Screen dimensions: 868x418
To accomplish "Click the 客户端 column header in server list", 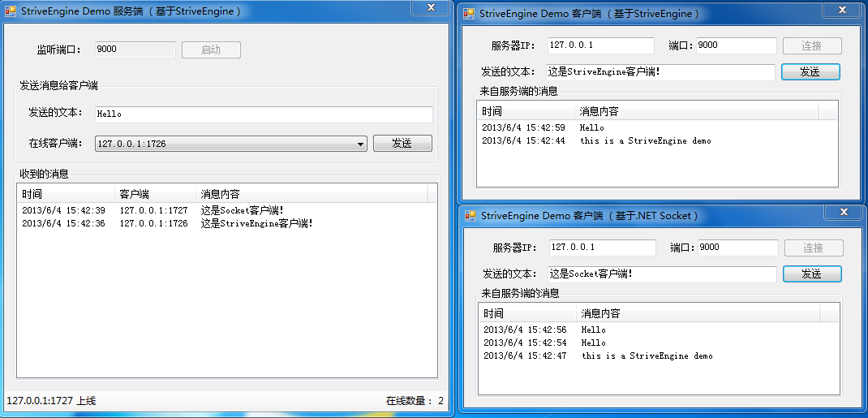I will [155, 194].
